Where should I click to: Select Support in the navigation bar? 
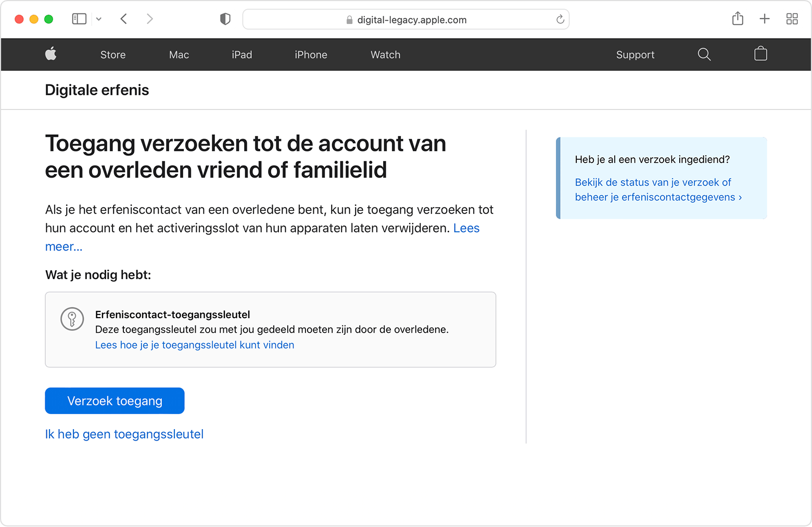(635, 54)
